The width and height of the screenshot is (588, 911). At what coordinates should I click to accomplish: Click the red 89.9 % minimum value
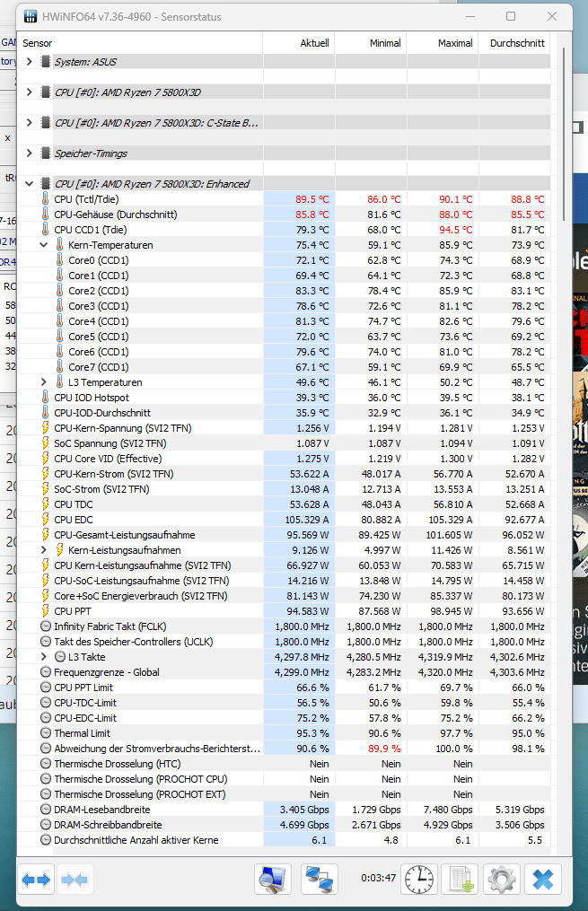click(x=384, y=749)
